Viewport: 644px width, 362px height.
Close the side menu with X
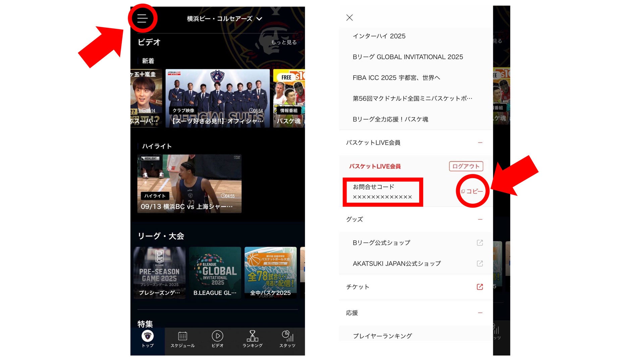[350, 17]
